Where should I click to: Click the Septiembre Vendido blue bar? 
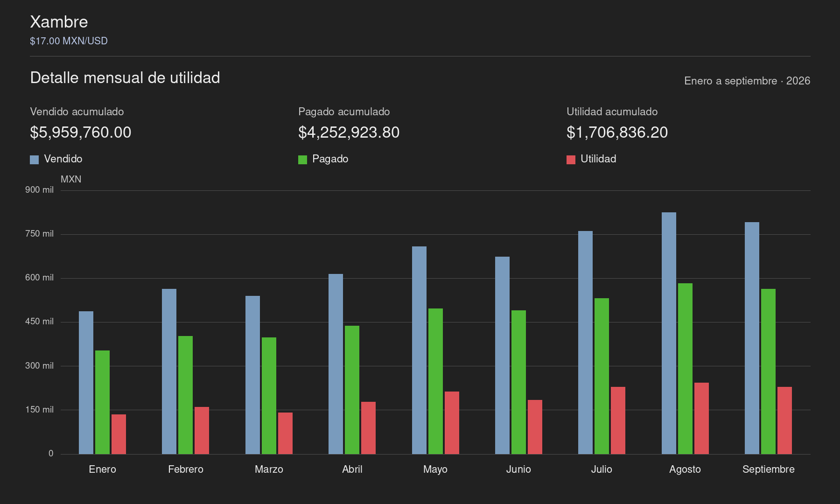tap(752, 338)
